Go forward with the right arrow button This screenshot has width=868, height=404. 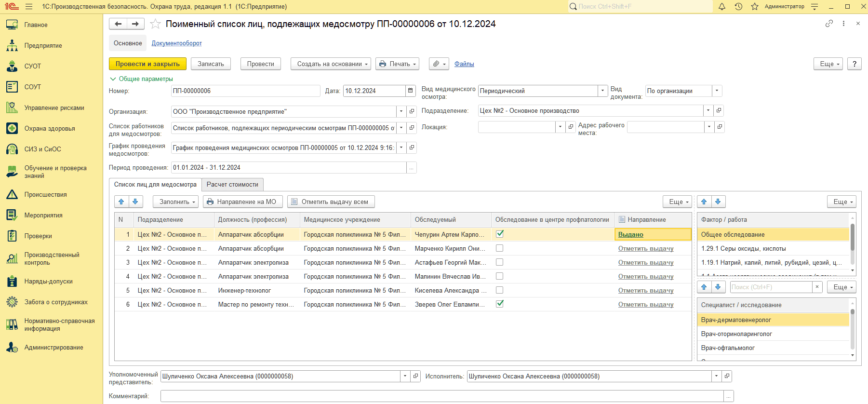coord(135,24)
